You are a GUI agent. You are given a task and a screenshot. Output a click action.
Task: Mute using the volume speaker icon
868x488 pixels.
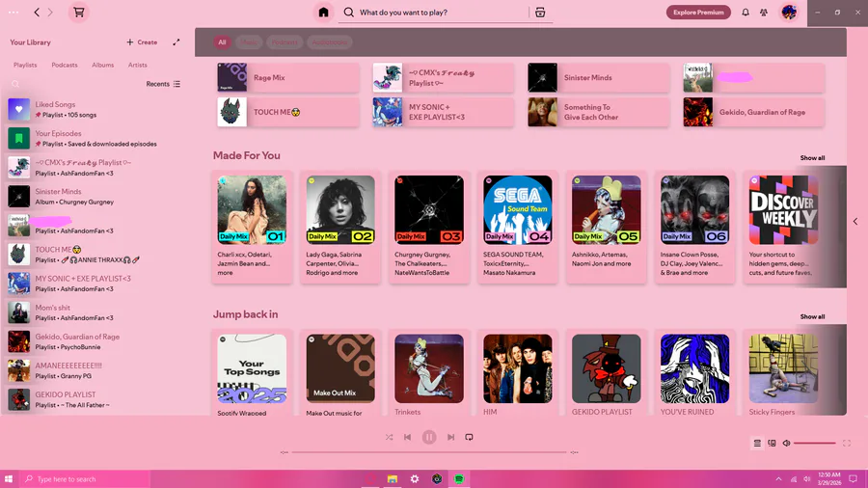786,444
